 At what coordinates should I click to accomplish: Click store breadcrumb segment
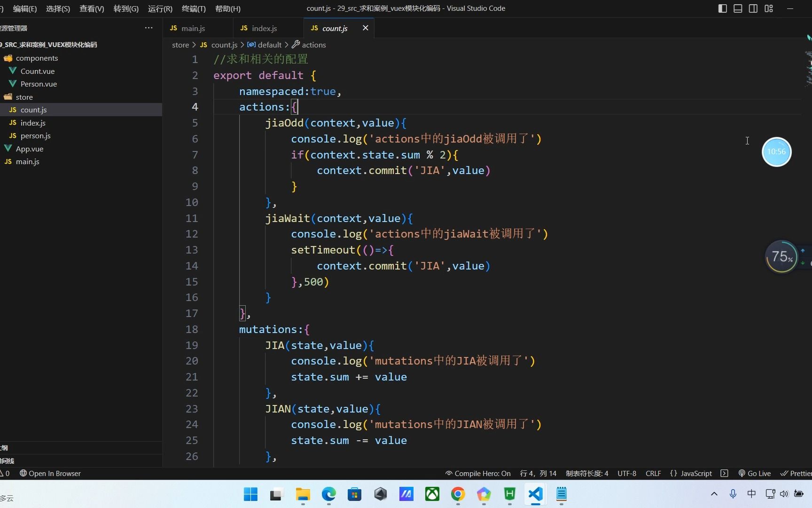point(180,45)
